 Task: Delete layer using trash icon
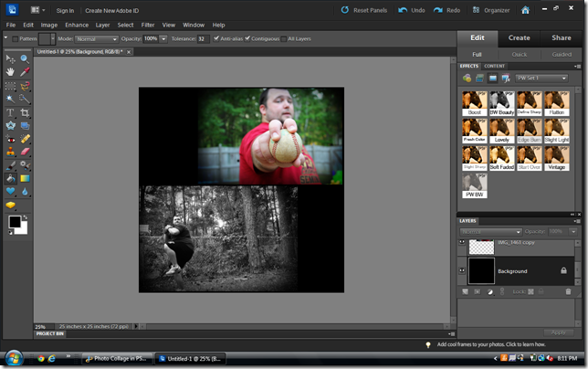(x=568, y=291)
